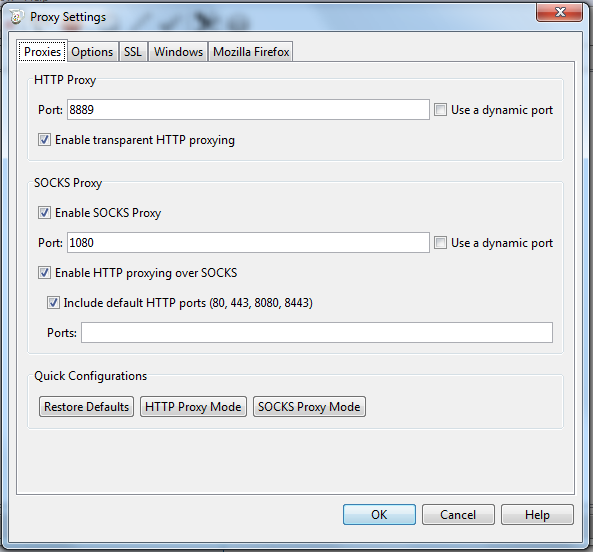Uncheck Enable SOCKS Proxy

pos(44,212)
